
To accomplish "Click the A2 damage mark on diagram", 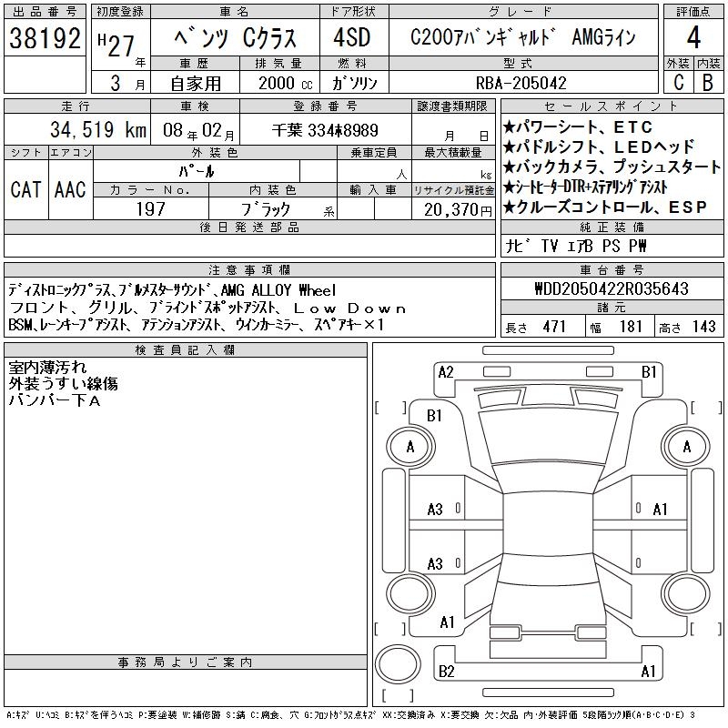I will (446, 372).
